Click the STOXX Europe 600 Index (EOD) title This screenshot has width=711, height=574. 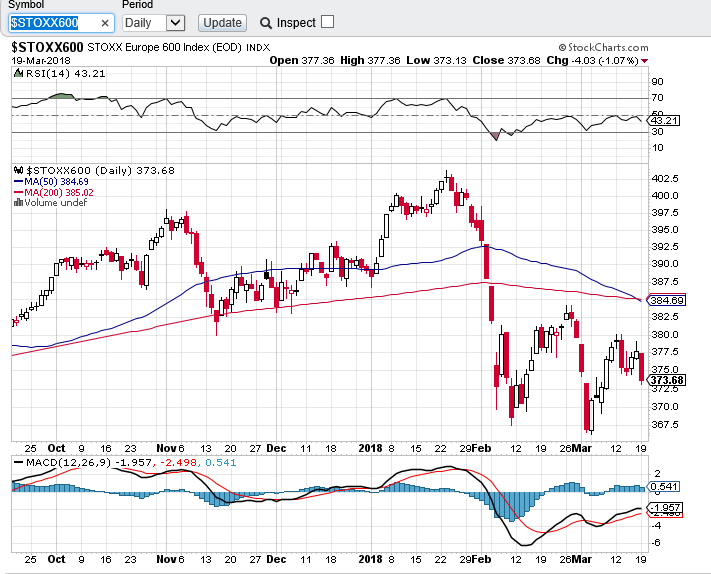pyautogui.click(x=164, y=47)
